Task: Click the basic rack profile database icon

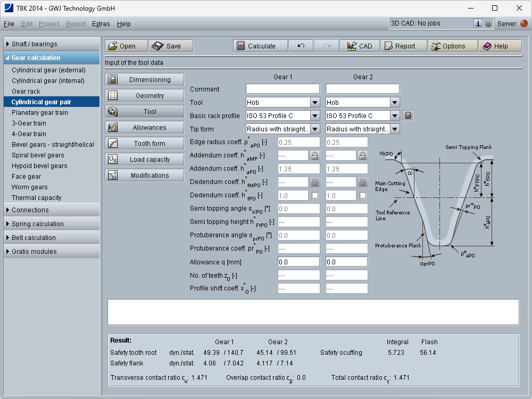Action: pyautogui.click(x=408, y=115)
